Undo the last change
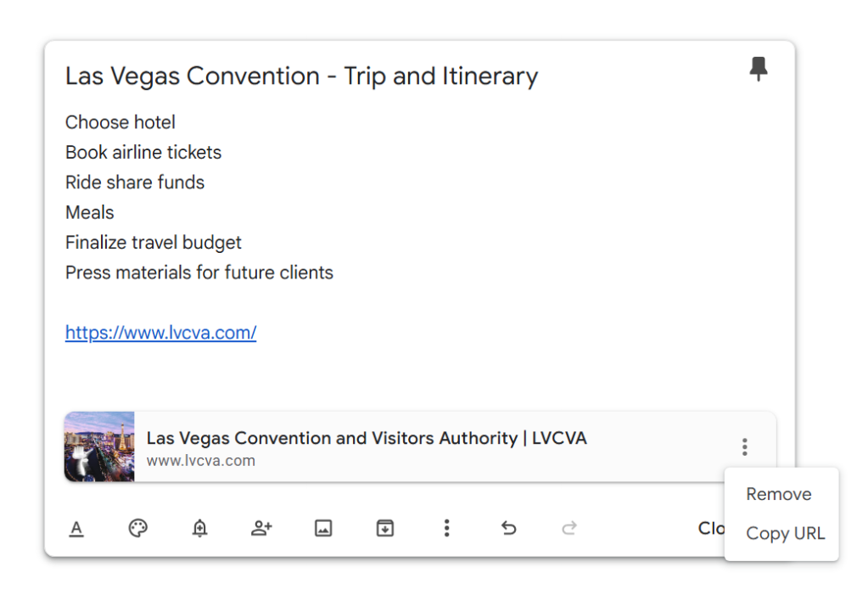Screen dimensions: 868x606 508,528
